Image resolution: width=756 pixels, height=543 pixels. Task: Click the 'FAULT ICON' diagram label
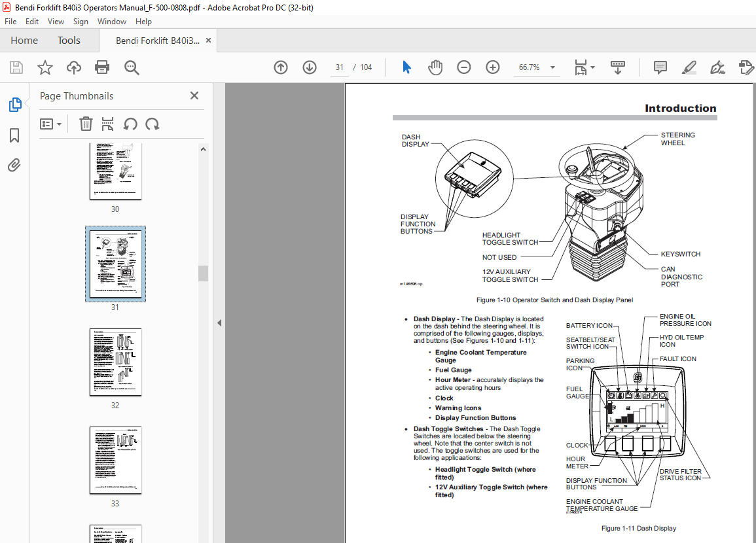point(678,359)
